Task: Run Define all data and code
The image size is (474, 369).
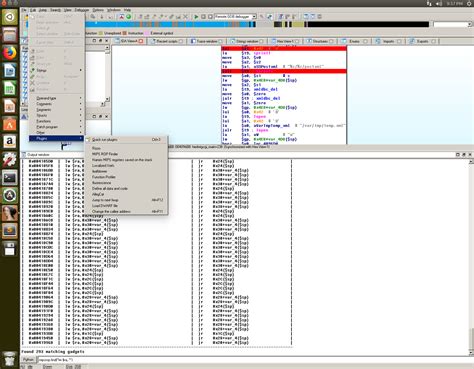Action: 126,188
